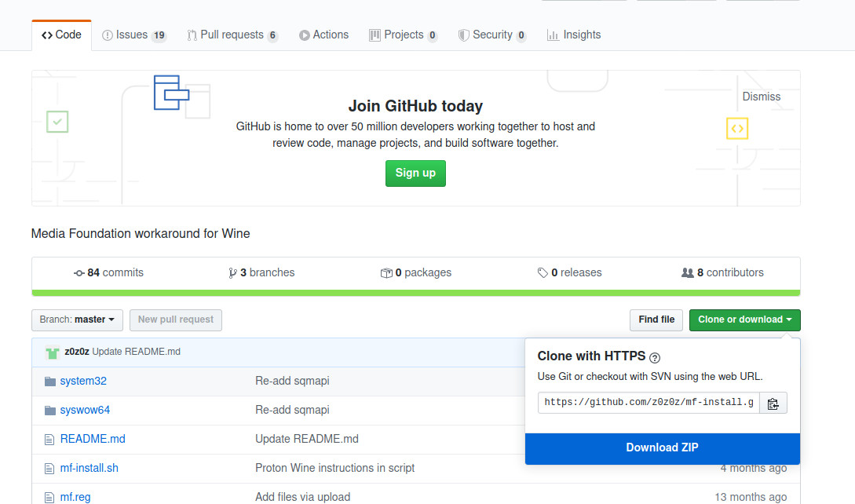Open the mf-install.sh file
This screenshot has width=855, height=504.
(90, 468)
